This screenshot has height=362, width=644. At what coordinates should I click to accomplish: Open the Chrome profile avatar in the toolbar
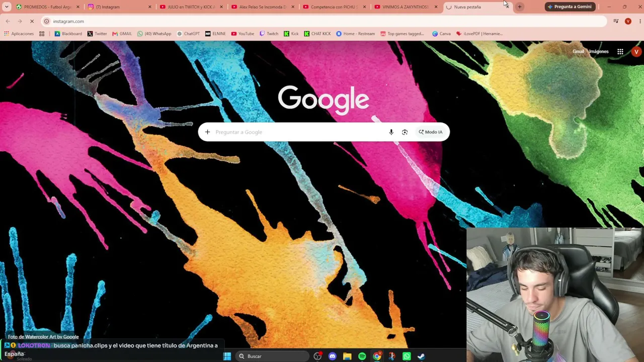[628, 21]
